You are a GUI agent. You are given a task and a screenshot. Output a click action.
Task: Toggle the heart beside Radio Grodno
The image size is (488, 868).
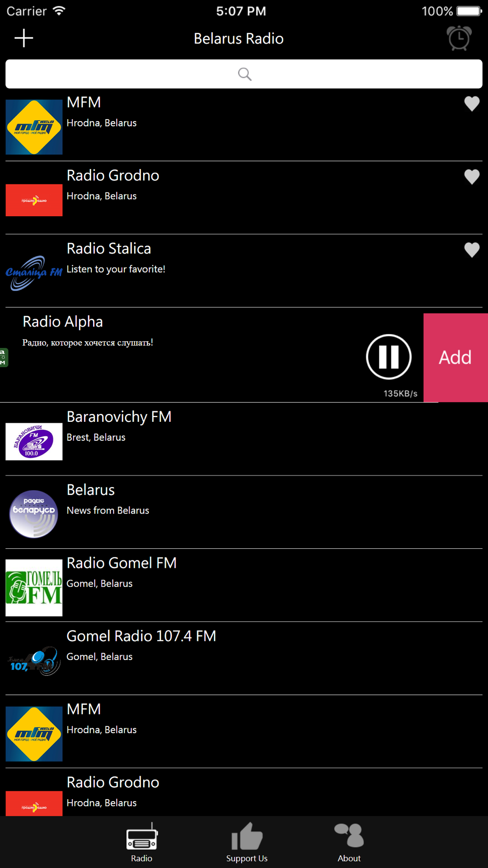[472, 177]
